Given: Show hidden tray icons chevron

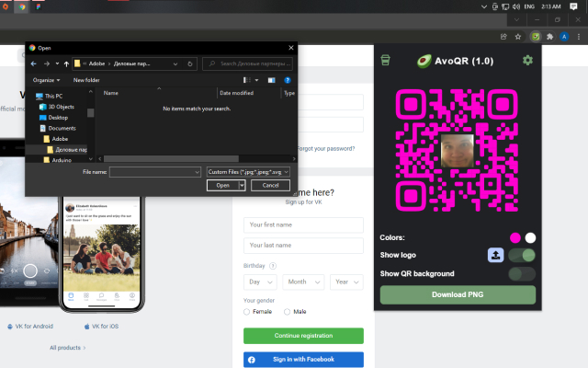Looking at the screenshot, I should [x=484, y=6].
